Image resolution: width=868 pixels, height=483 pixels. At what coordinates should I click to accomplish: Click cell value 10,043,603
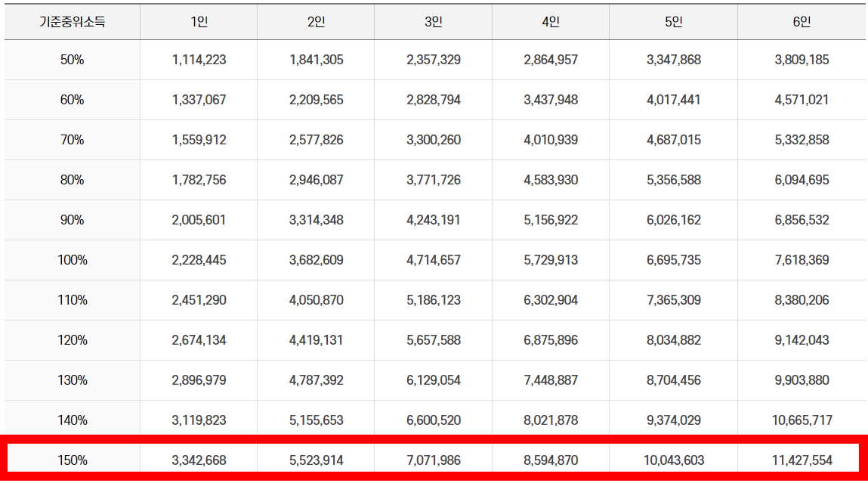click(x=674, y=460)
